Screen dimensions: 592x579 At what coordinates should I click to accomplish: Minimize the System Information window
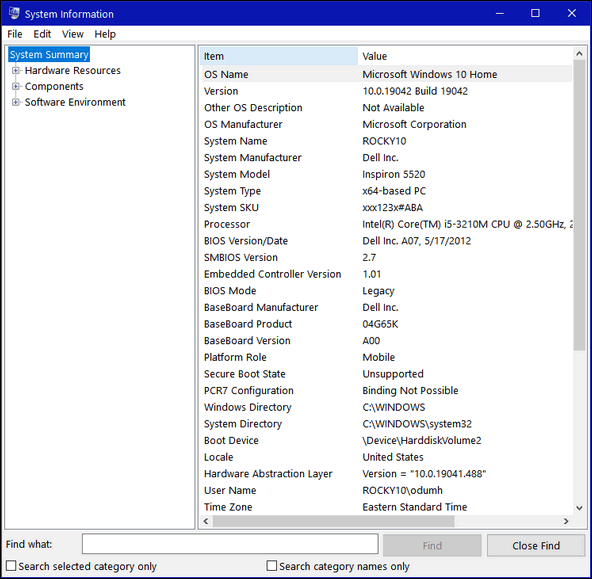[500, 14]
